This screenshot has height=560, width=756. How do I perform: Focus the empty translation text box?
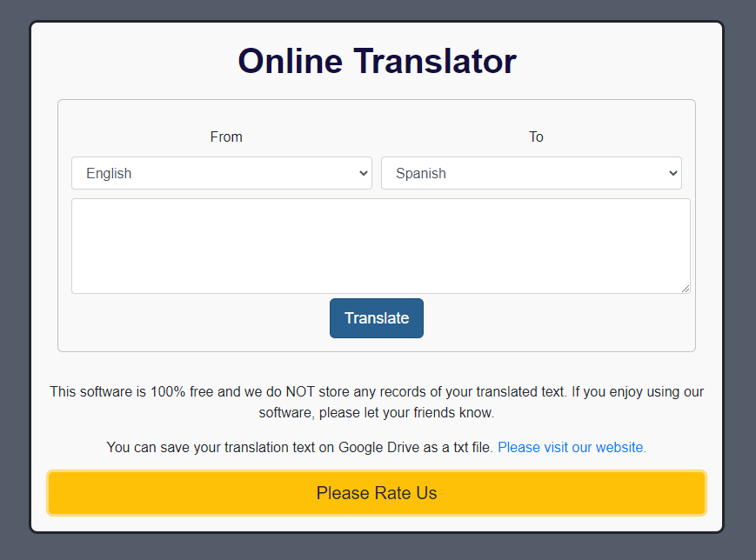coord(380,245)
